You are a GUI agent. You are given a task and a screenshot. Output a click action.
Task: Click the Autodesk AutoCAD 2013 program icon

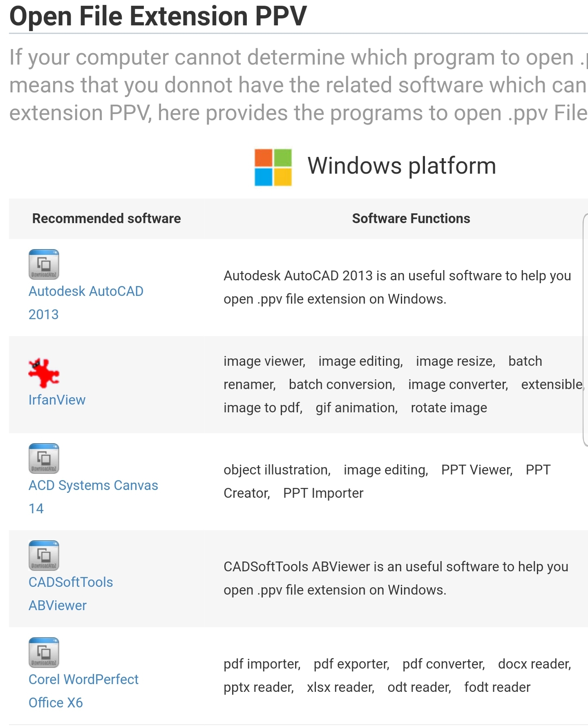coord(44,264)
